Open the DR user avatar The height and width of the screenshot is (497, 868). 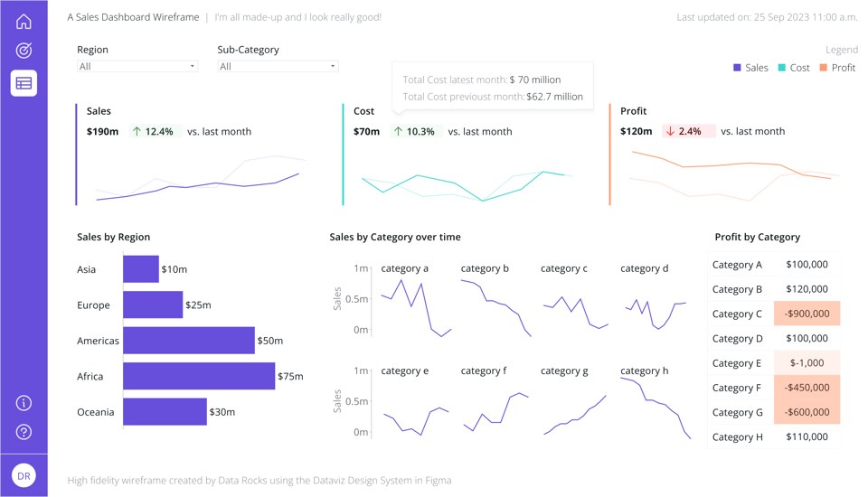point(24,476)
